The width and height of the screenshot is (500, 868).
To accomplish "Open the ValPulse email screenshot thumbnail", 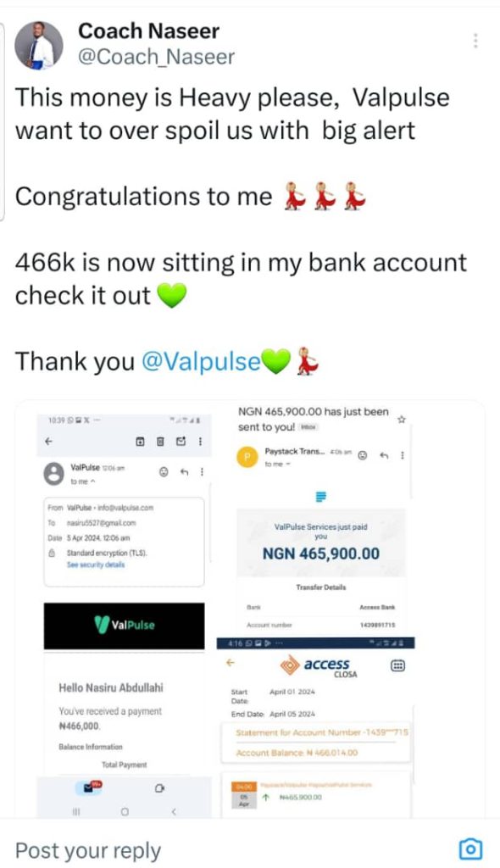I will click(x=124, y=615).
